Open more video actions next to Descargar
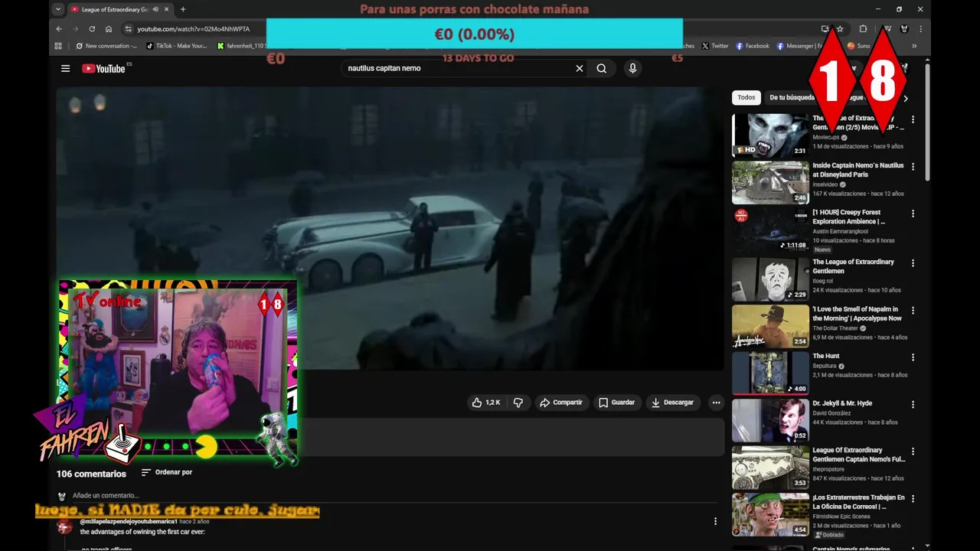The height and width of the screenshot is (551, 980). [716, 403]
